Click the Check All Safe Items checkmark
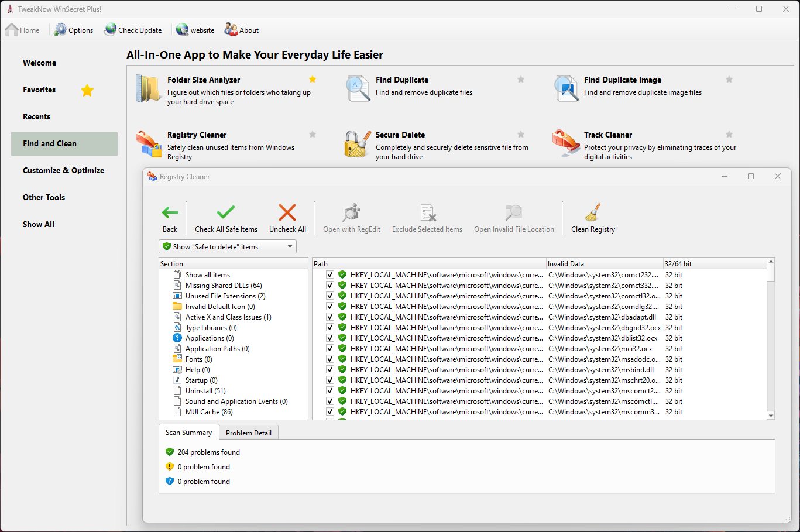The height and width of the screenshot is (532, 800). point(226,212)
